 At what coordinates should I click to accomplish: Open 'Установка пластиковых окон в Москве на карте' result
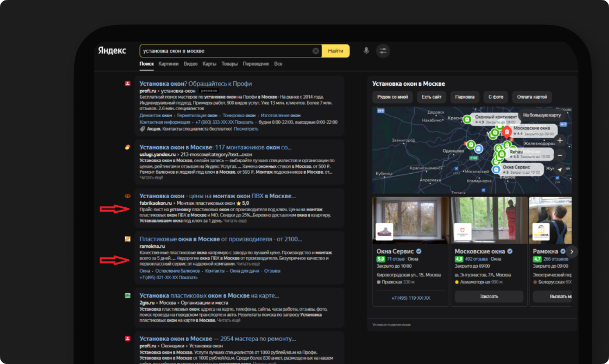pyautogui.click(x=209, y=295)
